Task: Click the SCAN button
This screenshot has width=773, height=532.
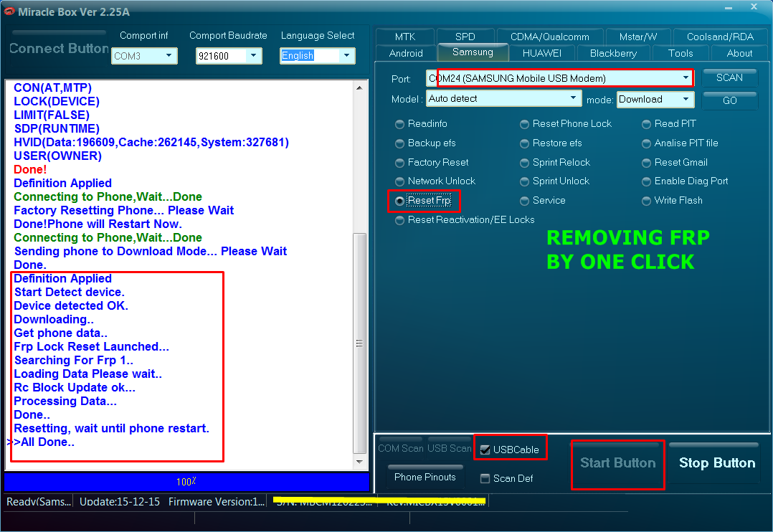Action: [x=730, y=78]
